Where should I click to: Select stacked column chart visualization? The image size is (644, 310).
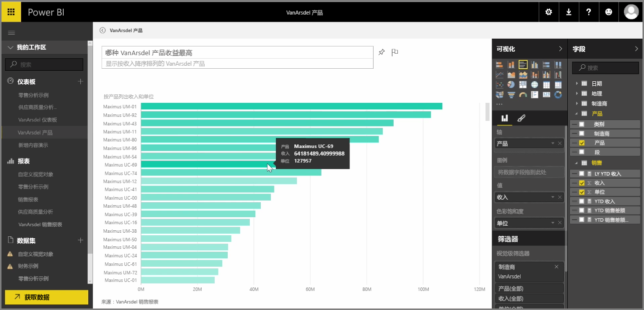pos(512,65)
